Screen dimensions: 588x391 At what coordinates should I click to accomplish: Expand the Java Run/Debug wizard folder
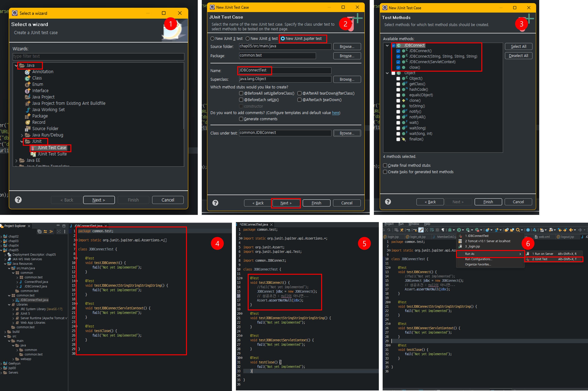click(x=22, y=135)
